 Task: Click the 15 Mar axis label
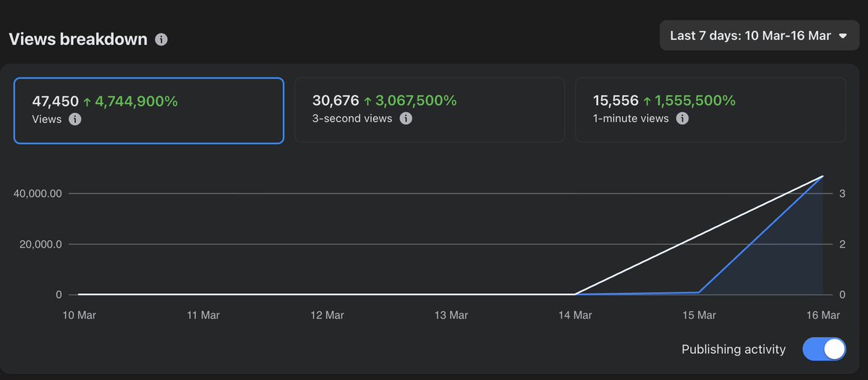pos(699,316)
